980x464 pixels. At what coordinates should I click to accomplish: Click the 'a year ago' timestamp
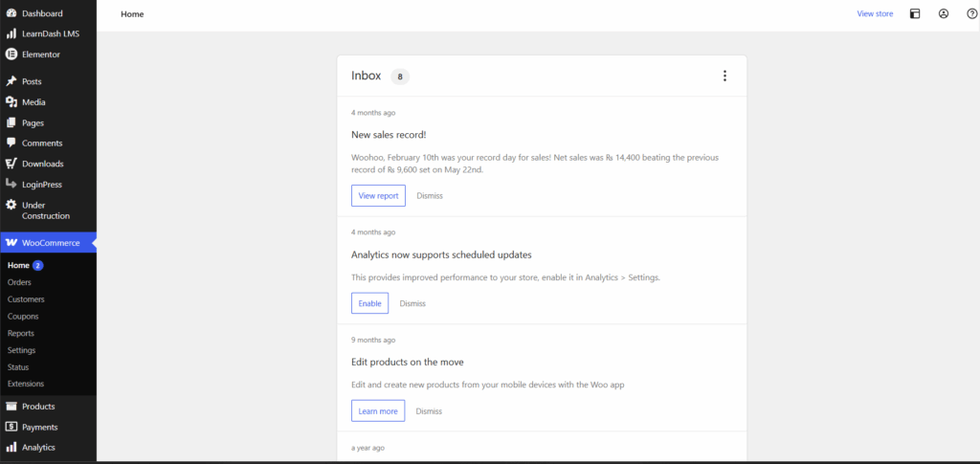coord(368,448)
